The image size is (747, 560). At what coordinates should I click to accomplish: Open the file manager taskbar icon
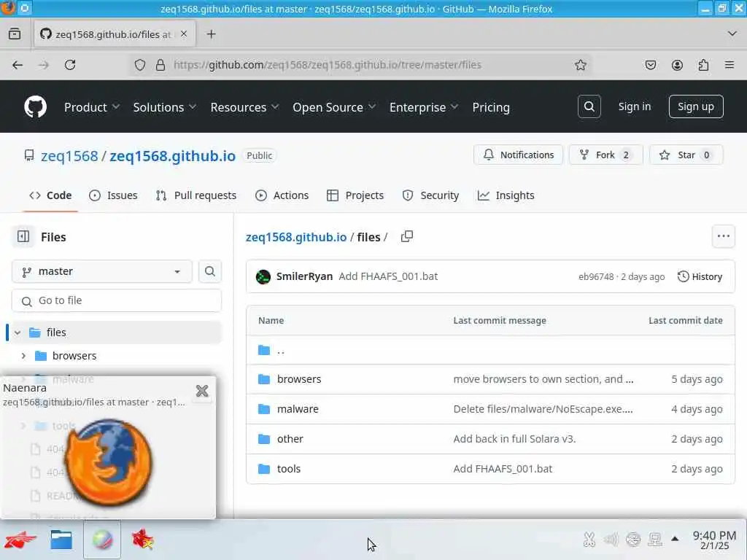pyautogui.click(x=61, y=540)
